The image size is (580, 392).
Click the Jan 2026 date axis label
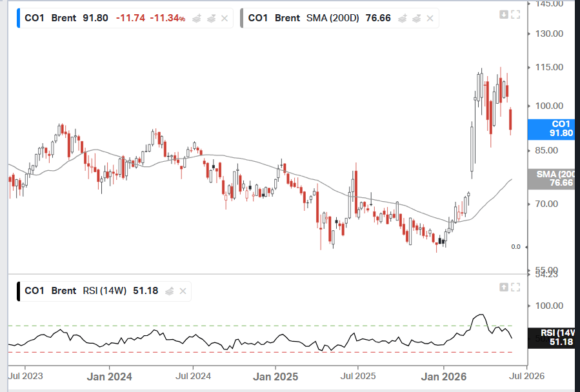coord(444,377)
